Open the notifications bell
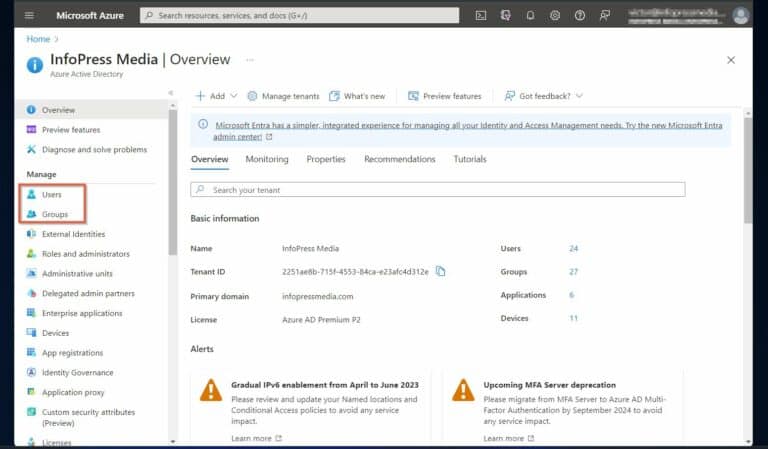768x449 pixels. [x=530, y=15]
